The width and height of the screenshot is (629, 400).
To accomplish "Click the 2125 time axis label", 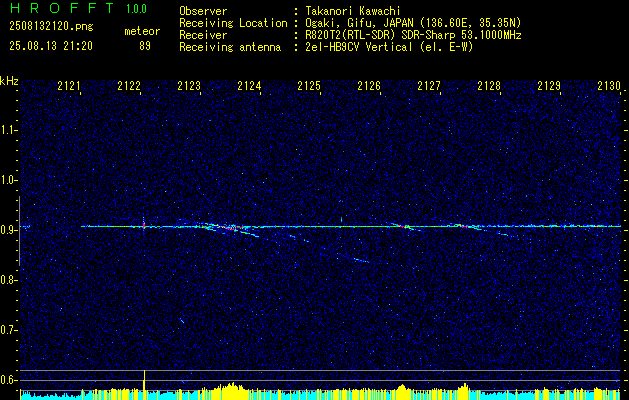I will tap(309, 86).
